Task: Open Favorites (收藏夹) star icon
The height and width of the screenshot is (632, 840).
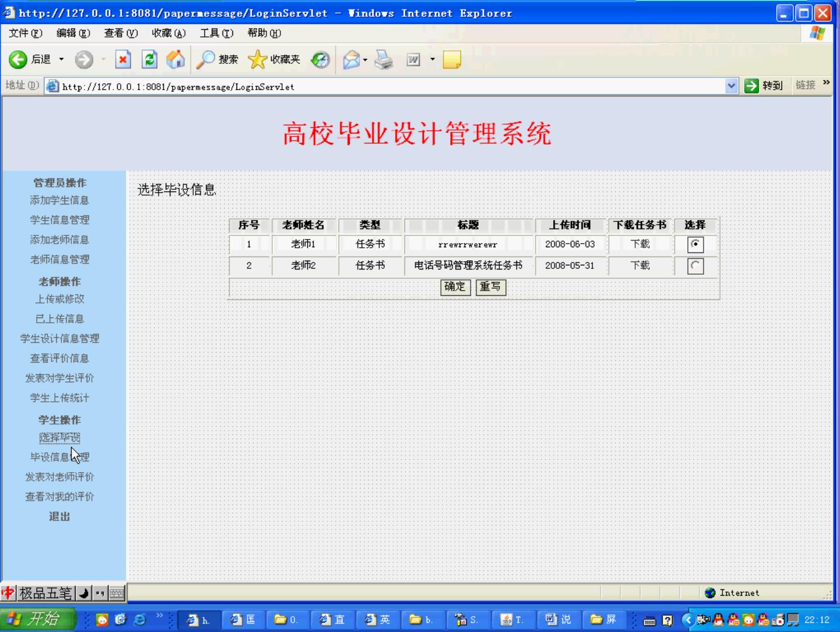Action: point(258,59)
